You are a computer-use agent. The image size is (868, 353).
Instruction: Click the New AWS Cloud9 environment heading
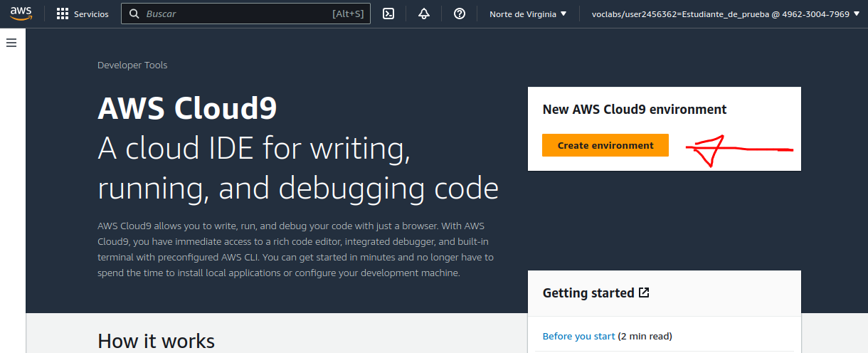point(634,110)
